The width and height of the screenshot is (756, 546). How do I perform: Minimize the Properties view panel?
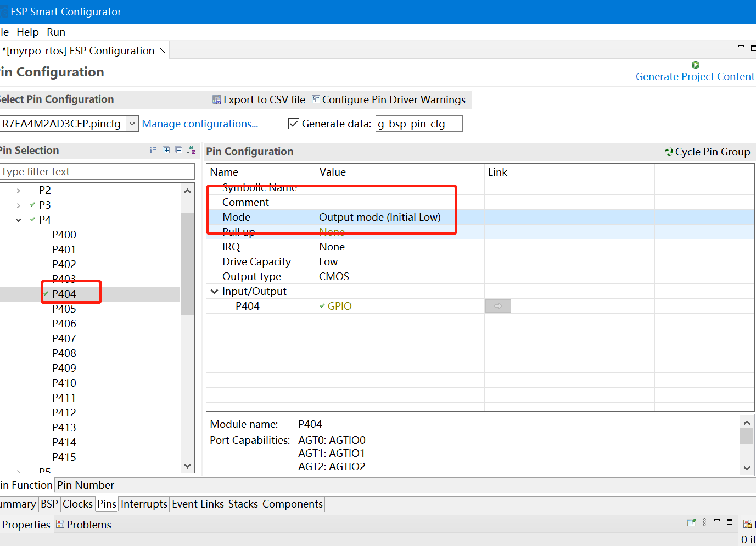[717, 521]
